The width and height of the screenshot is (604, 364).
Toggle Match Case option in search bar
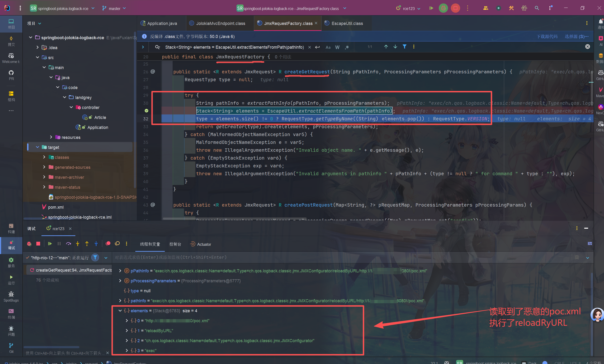click(328, 47)
